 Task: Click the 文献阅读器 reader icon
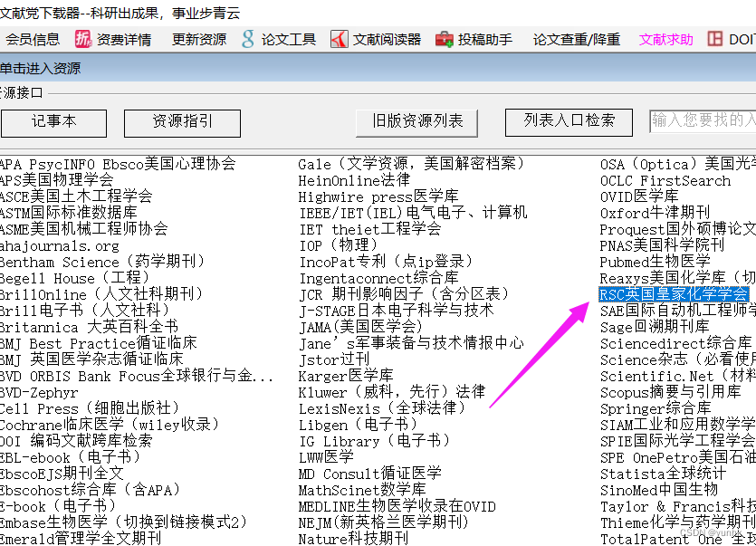[340, 39]
